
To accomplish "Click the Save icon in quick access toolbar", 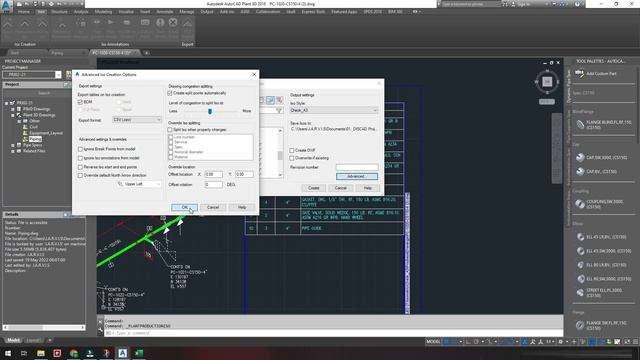I will (x=36, y=4).
